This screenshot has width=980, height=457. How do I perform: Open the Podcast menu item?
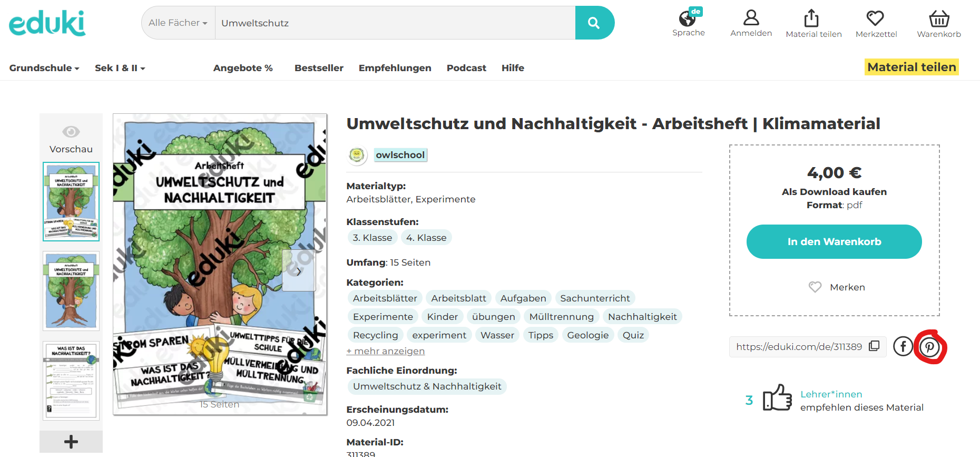pos(466,68)
